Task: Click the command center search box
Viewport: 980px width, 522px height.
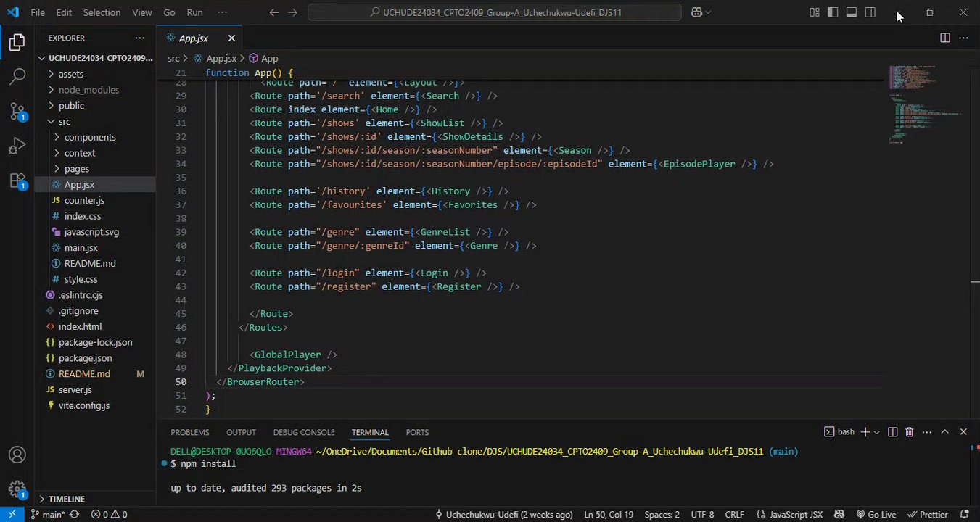Action: pyautogui.click(x=494, y=12)
